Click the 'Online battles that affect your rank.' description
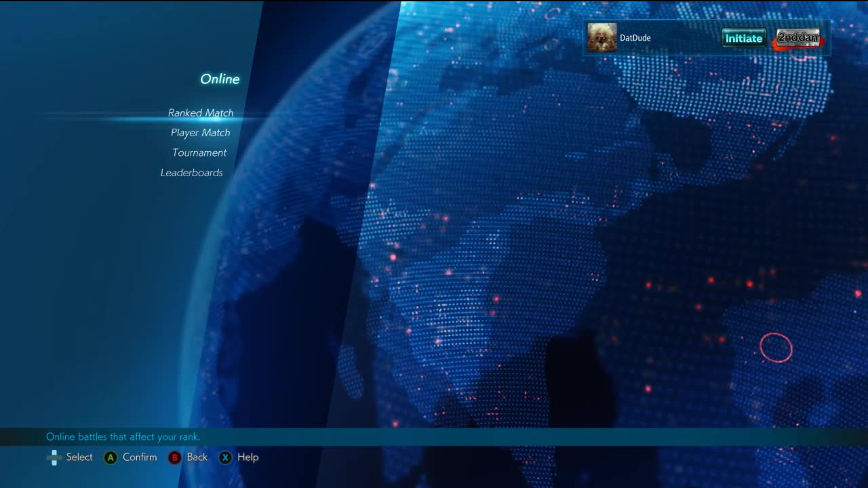 click(123, 437)
